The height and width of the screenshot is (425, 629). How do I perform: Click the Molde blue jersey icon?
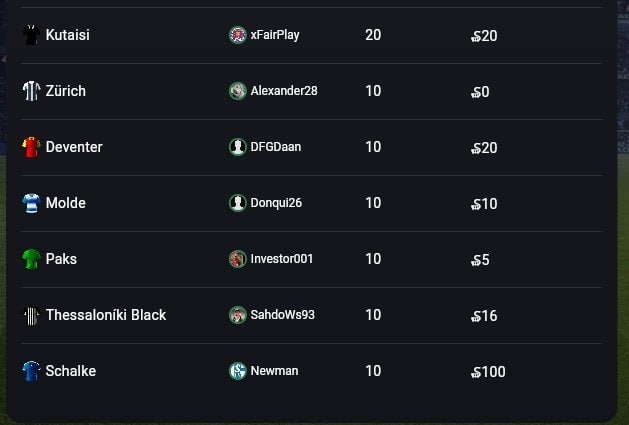(x=31, y=203)
